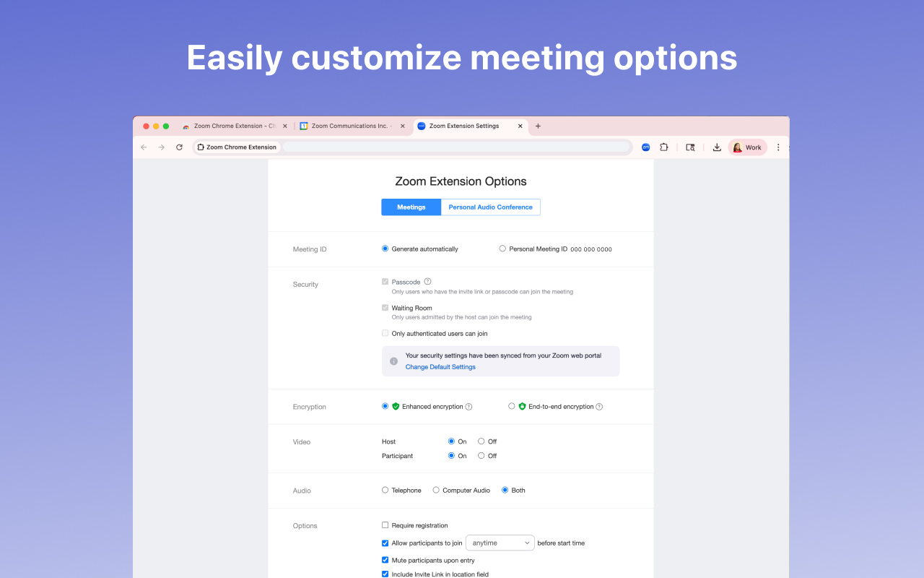Open the browser Downloads icon
The width and height of the screenshot is (924, 578).
coord(716,147)
